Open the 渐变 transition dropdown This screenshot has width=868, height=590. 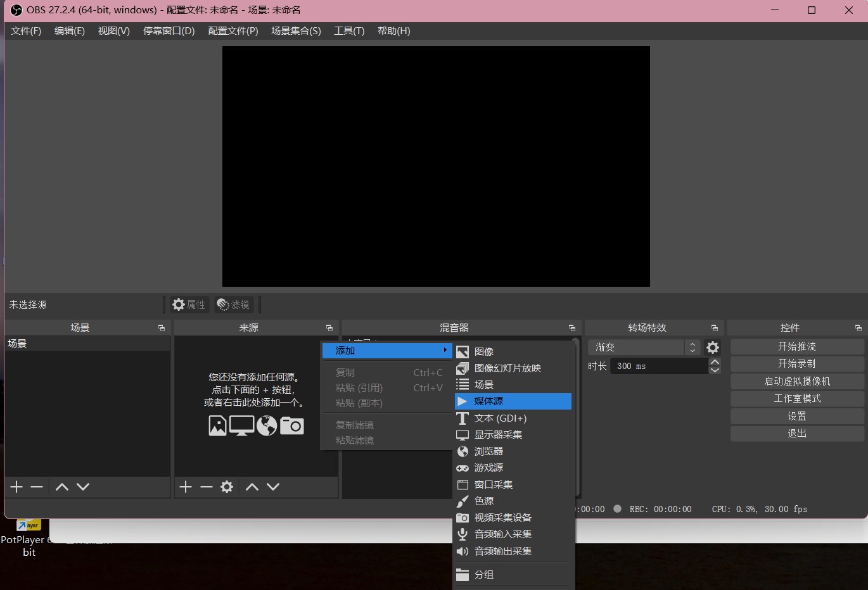[x=637, y=347]
